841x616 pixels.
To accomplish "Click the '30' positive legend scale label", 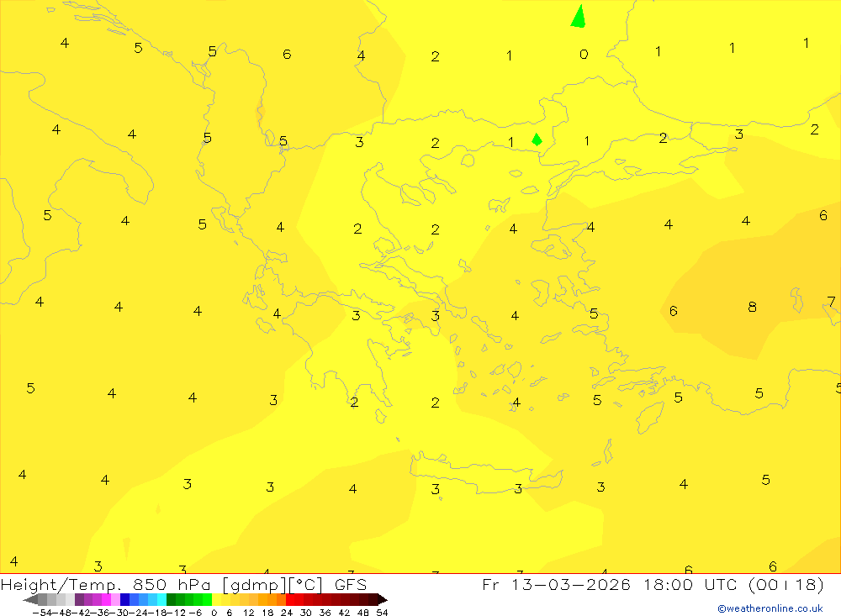I will tap(306, 613).
